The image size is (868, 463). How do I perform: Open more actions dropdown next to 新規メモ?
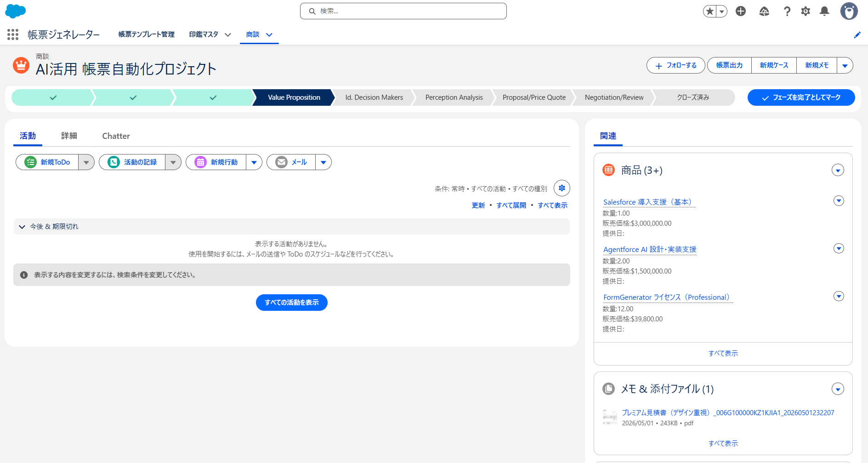point(845,65)
